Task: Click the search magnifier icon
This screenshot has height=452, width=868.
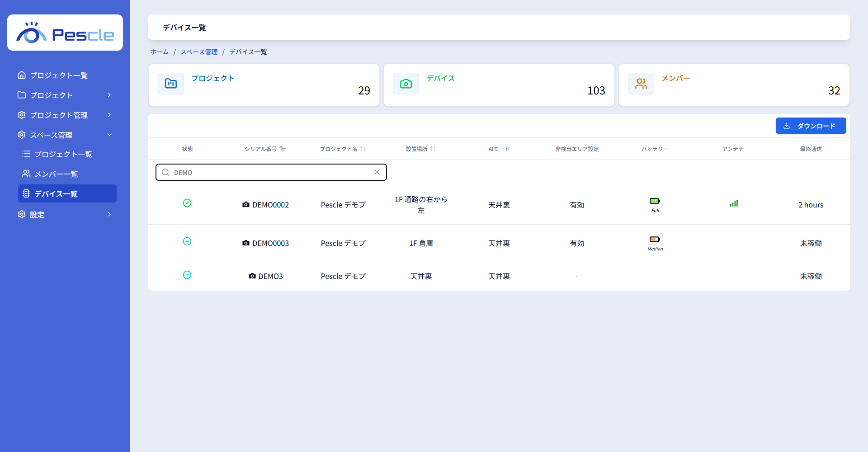Action: (165, 172)
